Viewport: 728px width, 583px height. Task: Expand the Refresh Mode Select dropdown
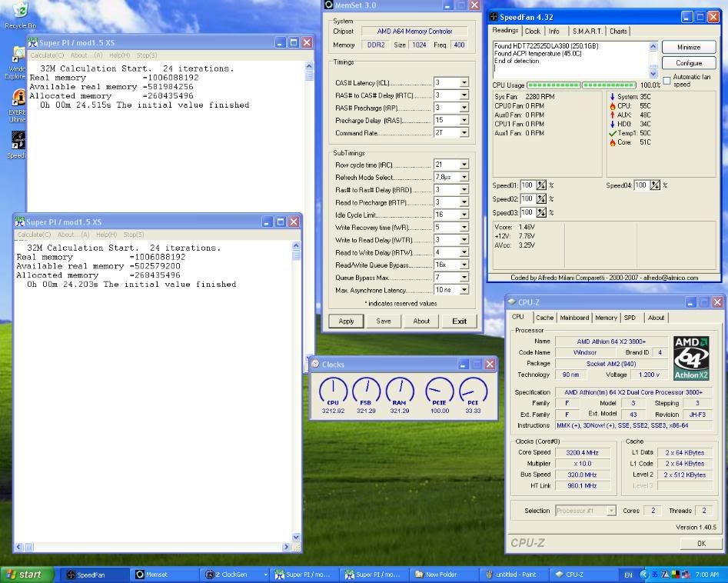tap(464, 178)
